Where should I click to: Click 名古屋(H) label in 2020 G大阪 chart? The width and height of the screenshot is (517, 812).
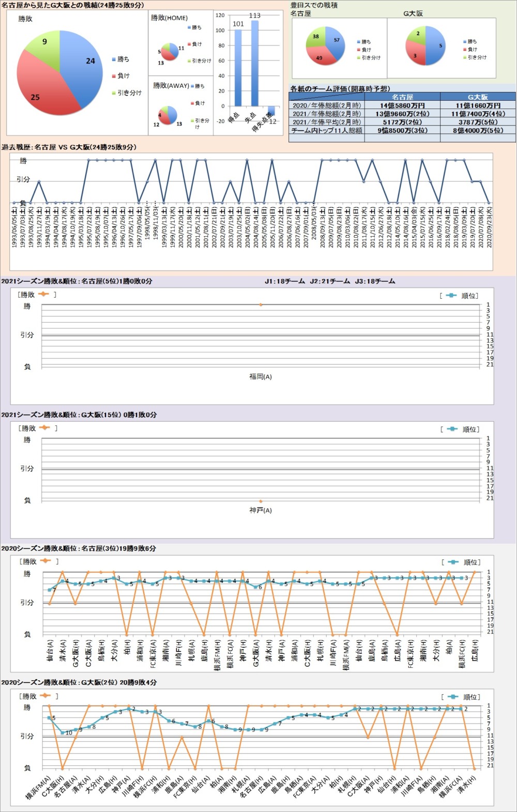click(x=252, y=786)
